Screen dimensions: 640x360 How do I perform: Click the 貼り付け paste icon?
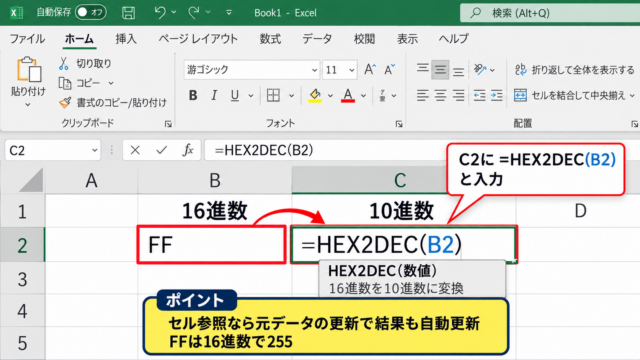click(28, 69)
